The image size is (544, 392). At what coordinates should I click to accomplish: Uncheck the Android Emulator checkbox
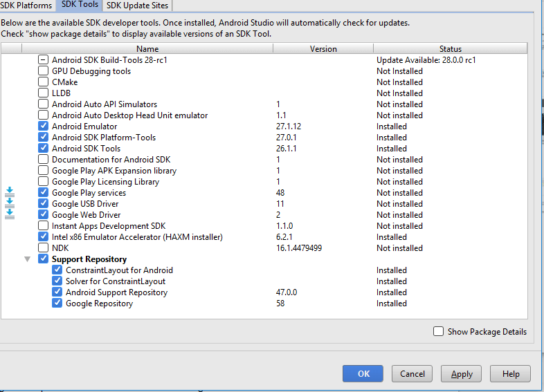point(44,126)
